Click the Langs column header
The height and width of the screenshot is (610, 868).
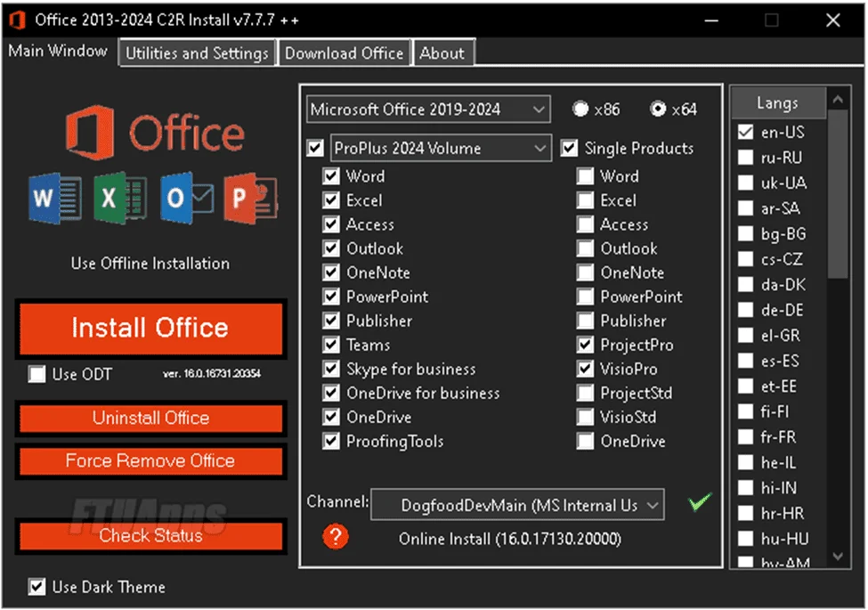[x=778, y=103]
